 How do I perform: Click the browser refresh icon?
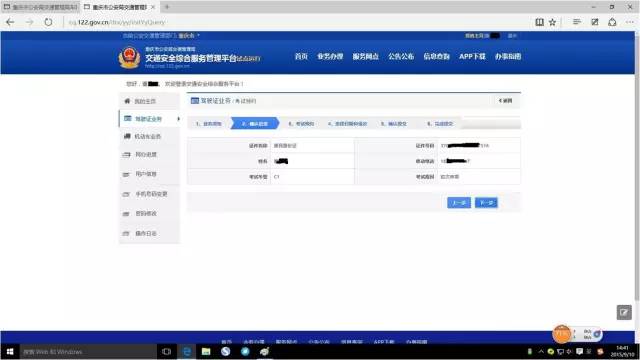click(x=48, y=22)
